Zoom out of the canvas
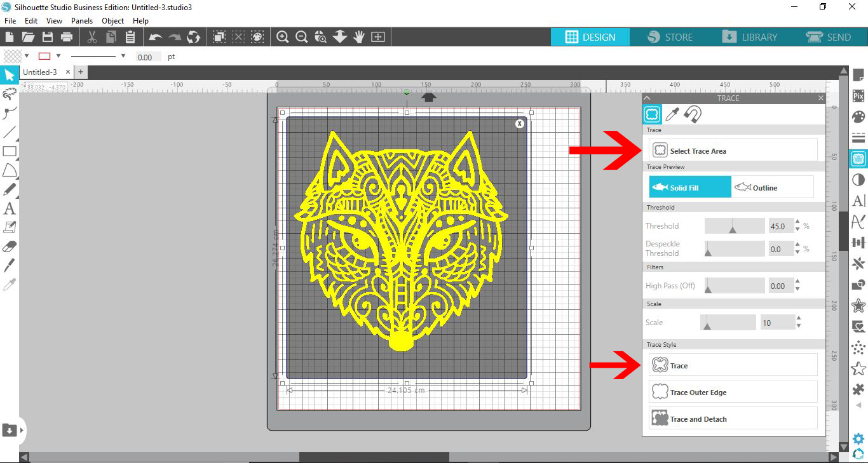 302,37
